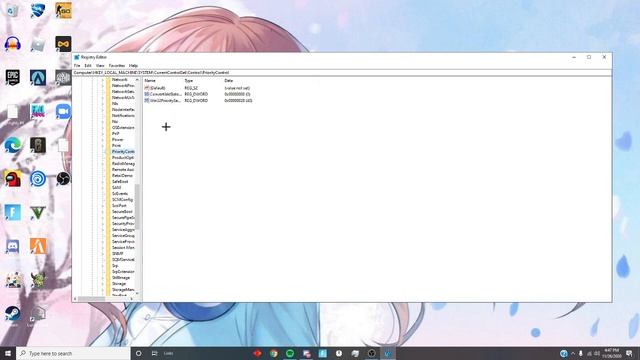
Task: Click the microphone tray icon
Action: (x=580, y=353)
